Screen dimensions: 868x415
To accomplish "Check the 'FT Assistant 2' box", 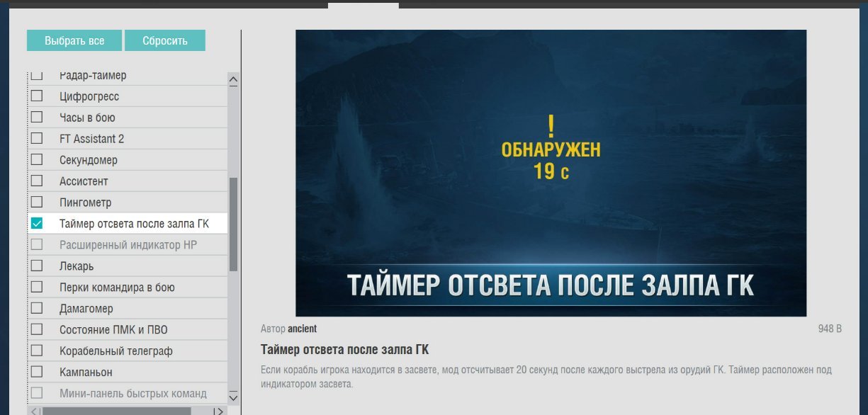I will [x=37, y=139].
